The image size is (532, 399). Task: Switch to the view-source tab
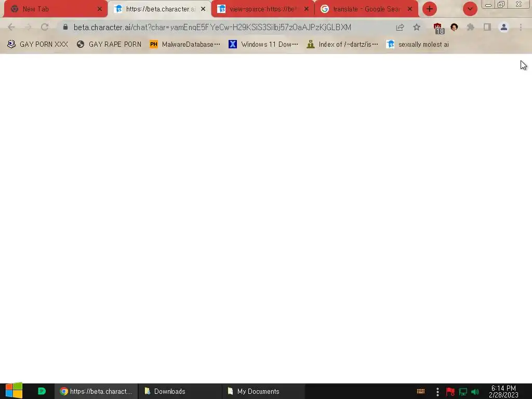pyautogui.click(x=262, y=9)
